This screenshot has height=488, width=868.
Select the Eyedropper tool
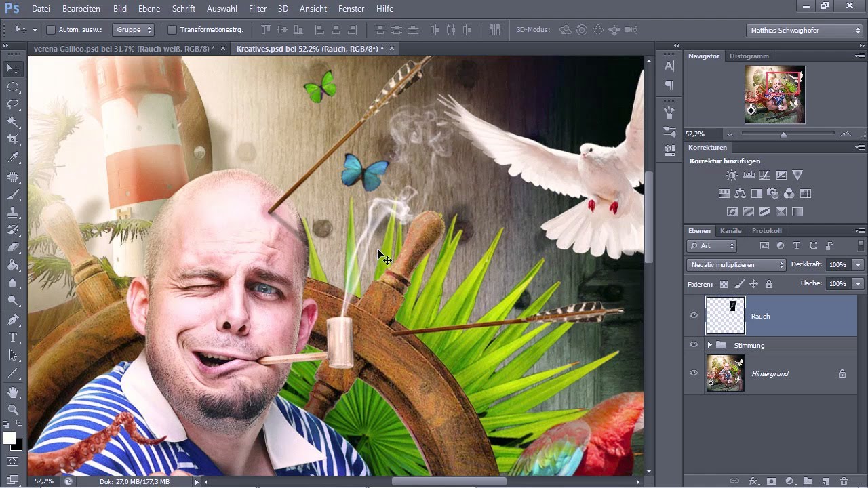click(13, 158)
